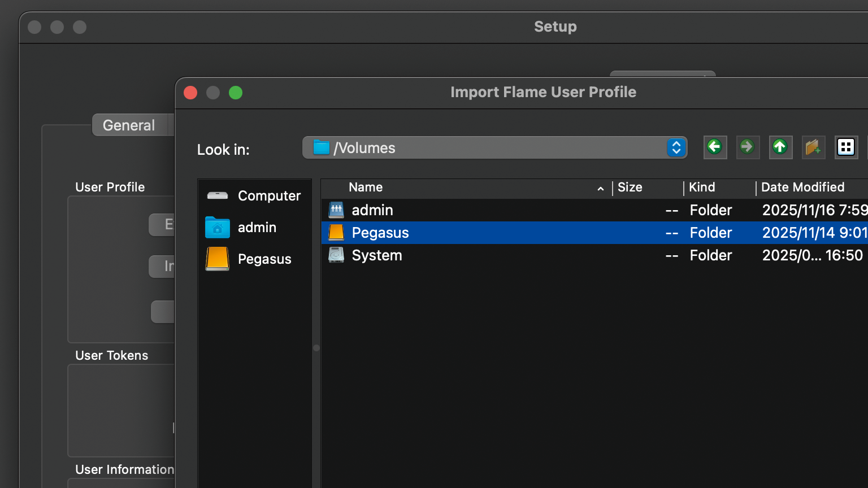This screenshot has height=488, width=868.
Task: Sort list by Size column
Action: pyautogui.click(x=630, y=188)
